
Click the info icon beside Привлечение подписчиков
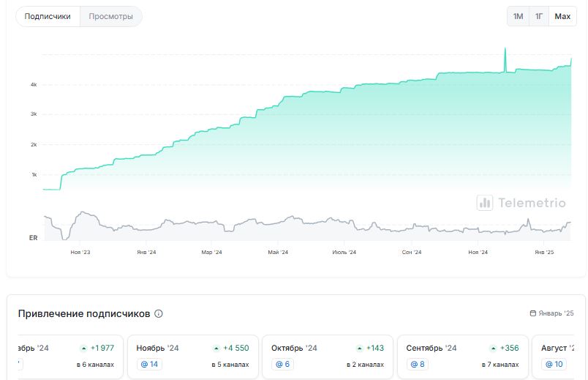tap(159, 313)
